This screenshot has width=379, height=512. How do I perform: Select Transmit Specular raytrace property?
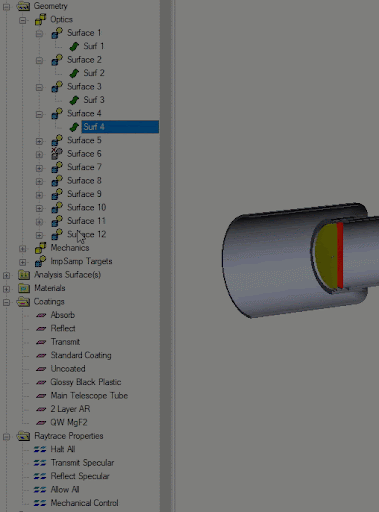(82, 463)
